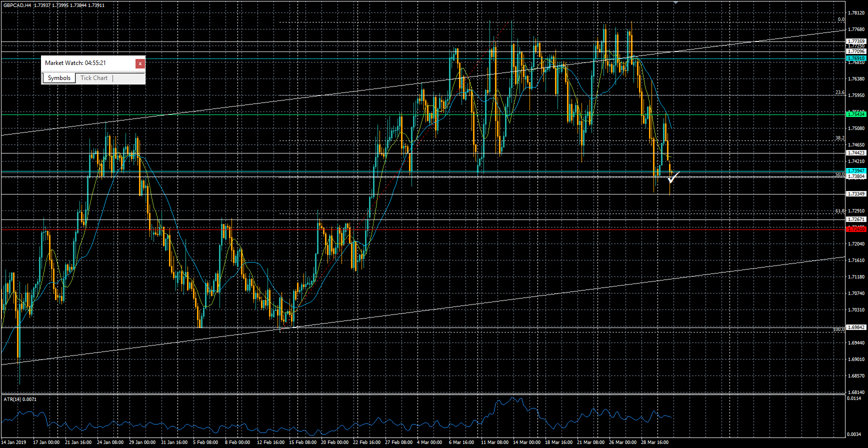Image resolution: width=868 pixels, height=448 pixels.
Task: Select the 1.77096 horizontal line label
Action: coord(856,51)
